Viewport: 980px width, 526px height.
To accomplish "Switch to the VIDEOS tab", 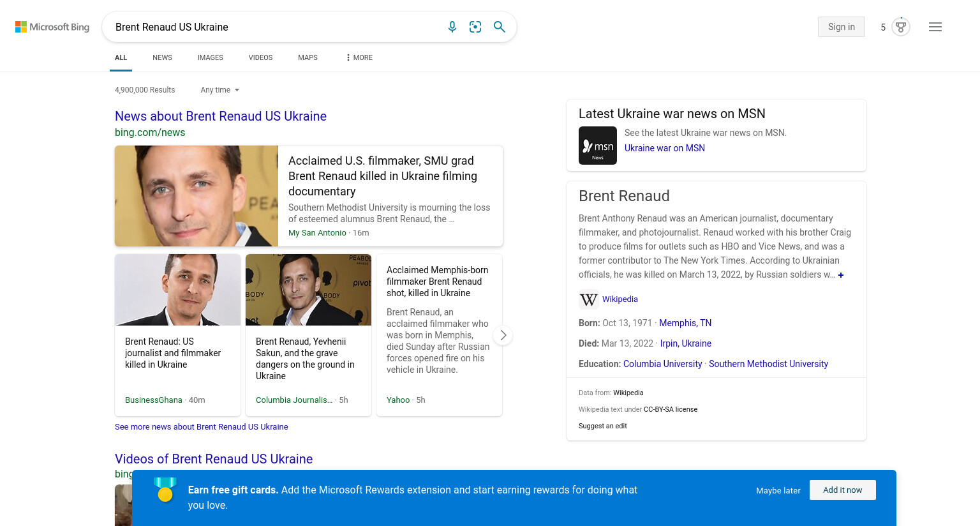I will (260, 57).
